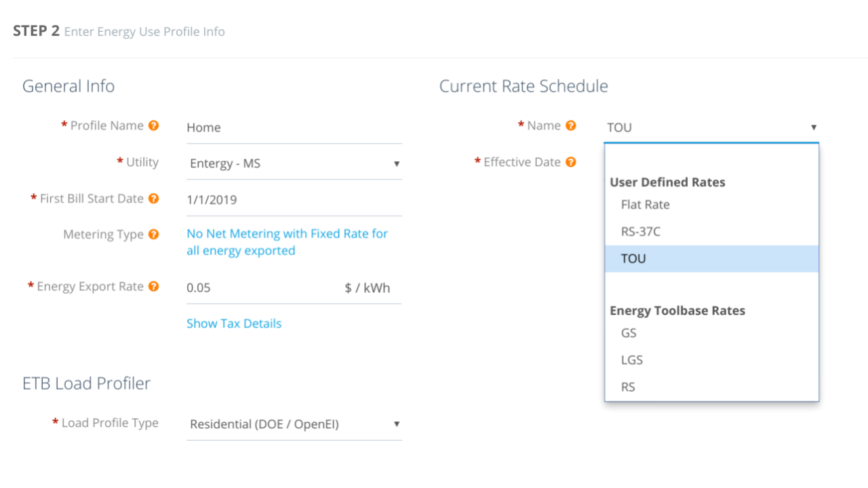Choose the RS-37C rate option
This screenshot has height=488, width=868.
pos(640,232)
